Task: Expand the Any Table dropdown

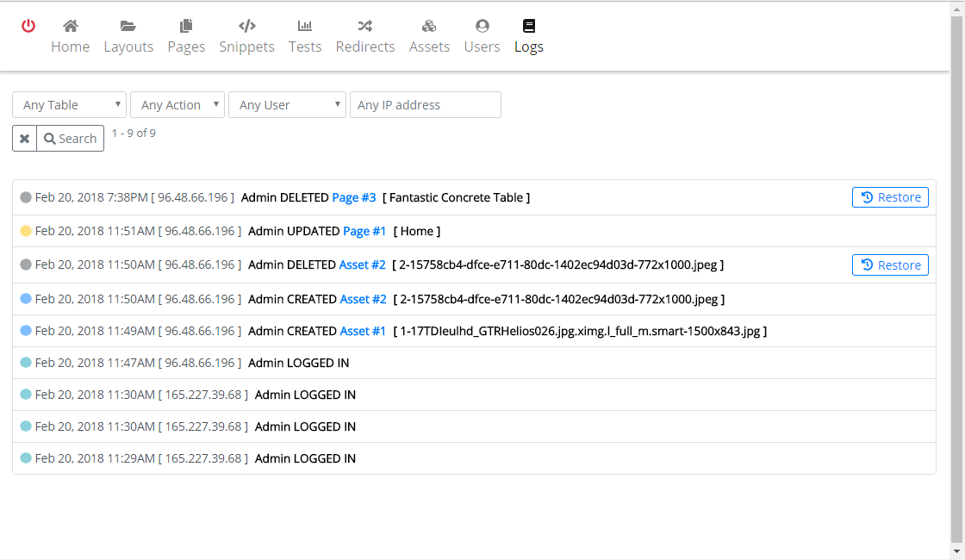Action: [69, 105]
